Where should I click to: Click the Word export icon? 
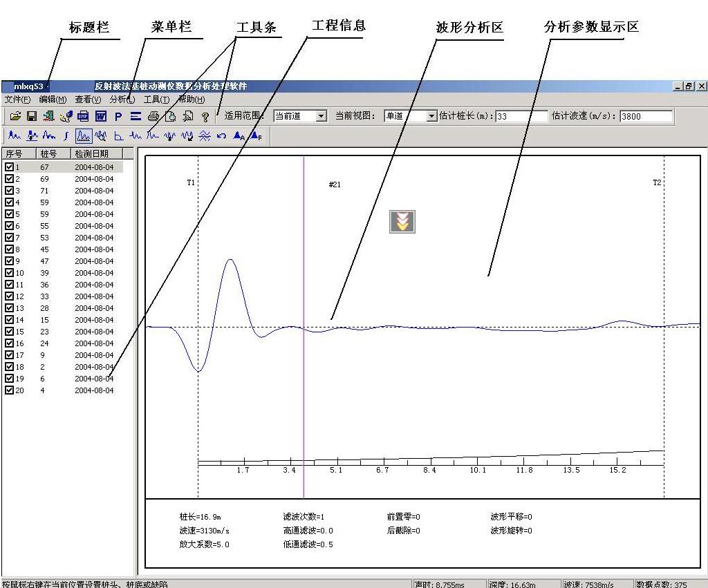(x=100, y=117)
